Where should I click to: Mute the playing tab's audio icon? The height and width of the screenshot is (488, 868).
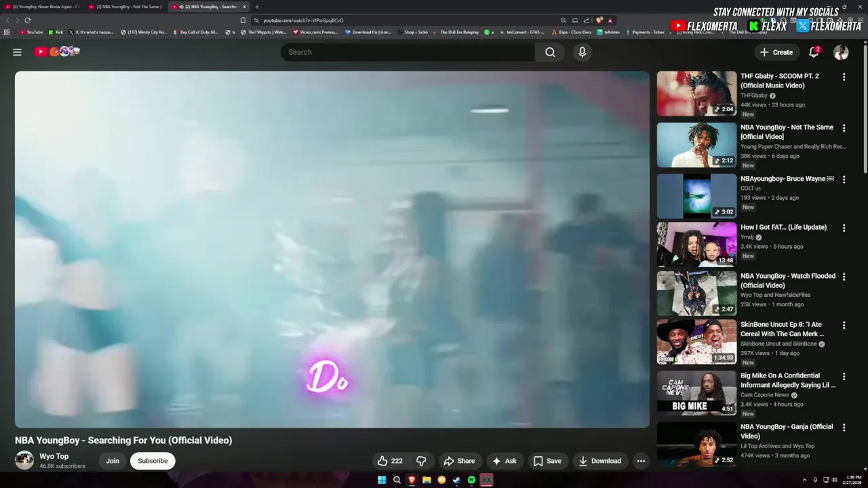(x=181, y=7)
